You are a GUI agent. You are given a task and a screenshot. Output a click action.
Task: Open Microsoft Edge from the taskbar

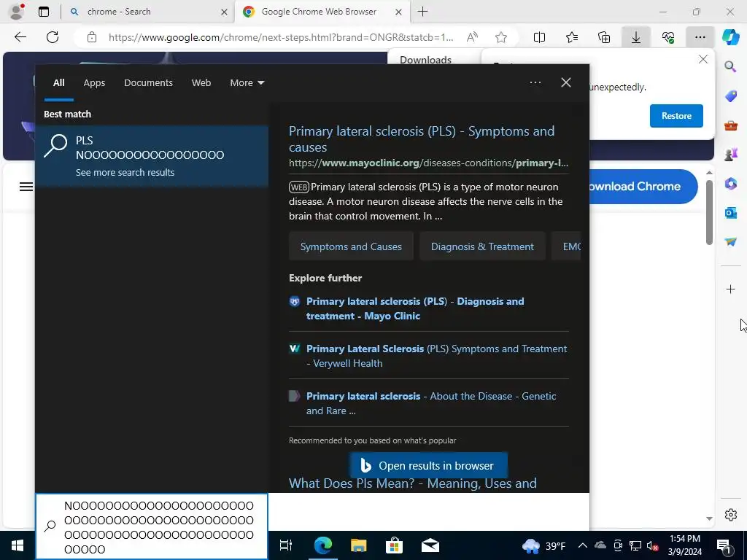(322, 545)
